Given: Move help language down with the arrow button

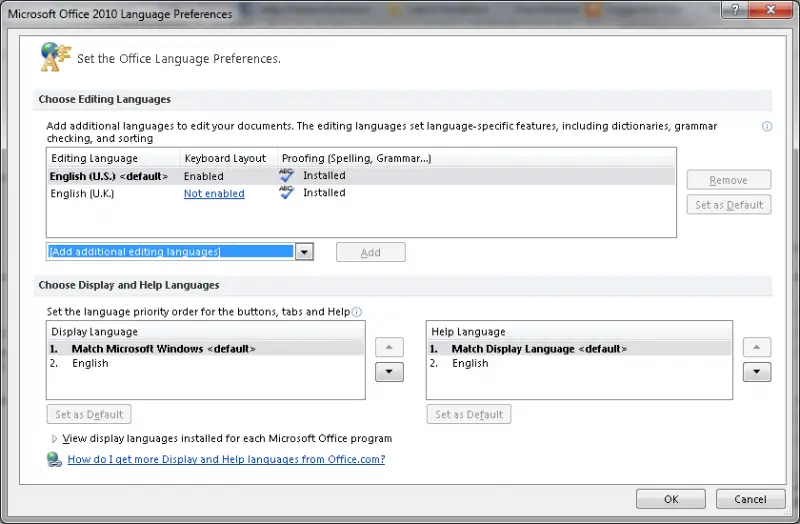Looking at the screenshot, I should pos(757,372).
